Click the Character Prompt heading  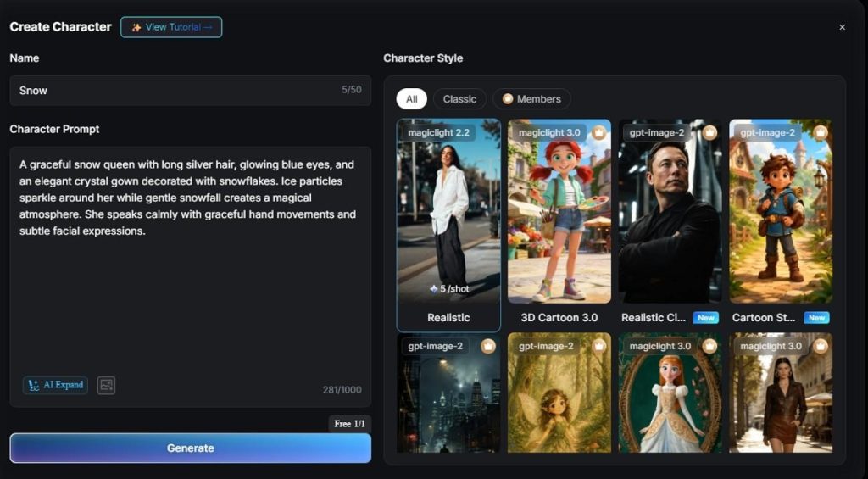point(54,129)
